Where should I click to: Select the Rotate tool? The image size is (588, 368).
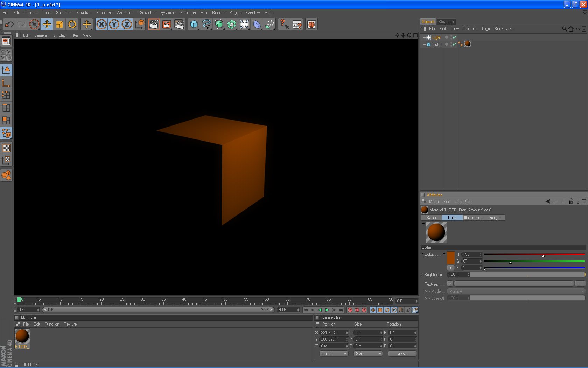pyautogui.click(x=72, y=25)
